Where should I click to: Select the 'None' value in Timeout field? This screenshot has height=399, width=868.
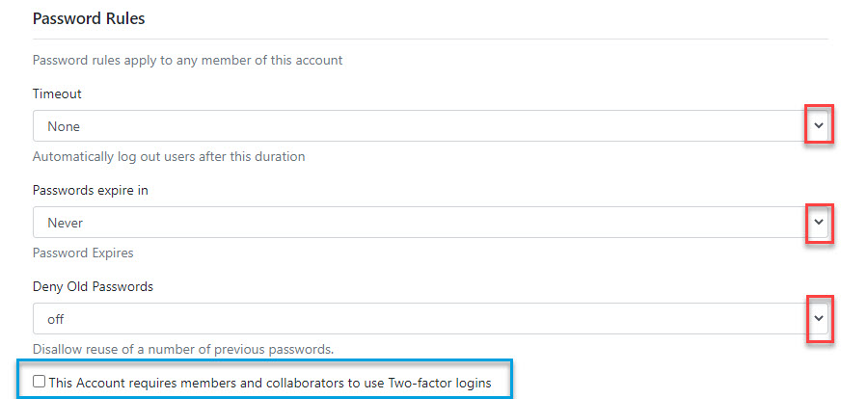click(x=64, y=126)
